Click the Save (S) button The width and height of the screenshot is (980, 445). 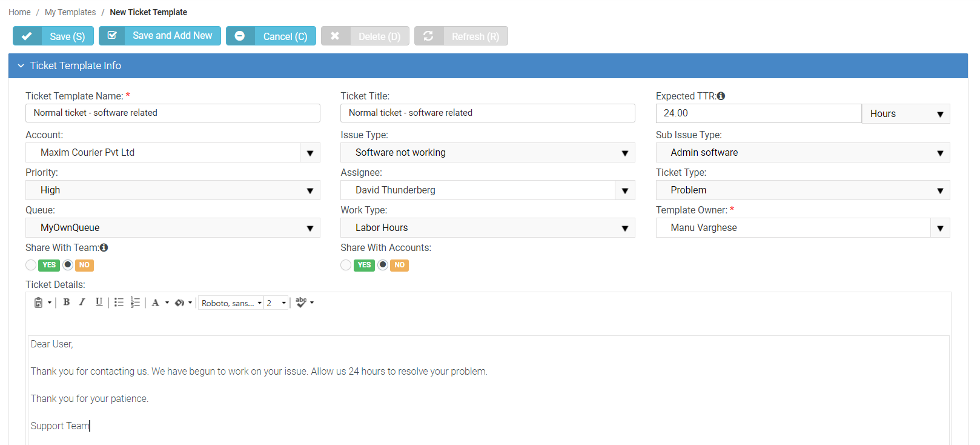tap(53, 36)
